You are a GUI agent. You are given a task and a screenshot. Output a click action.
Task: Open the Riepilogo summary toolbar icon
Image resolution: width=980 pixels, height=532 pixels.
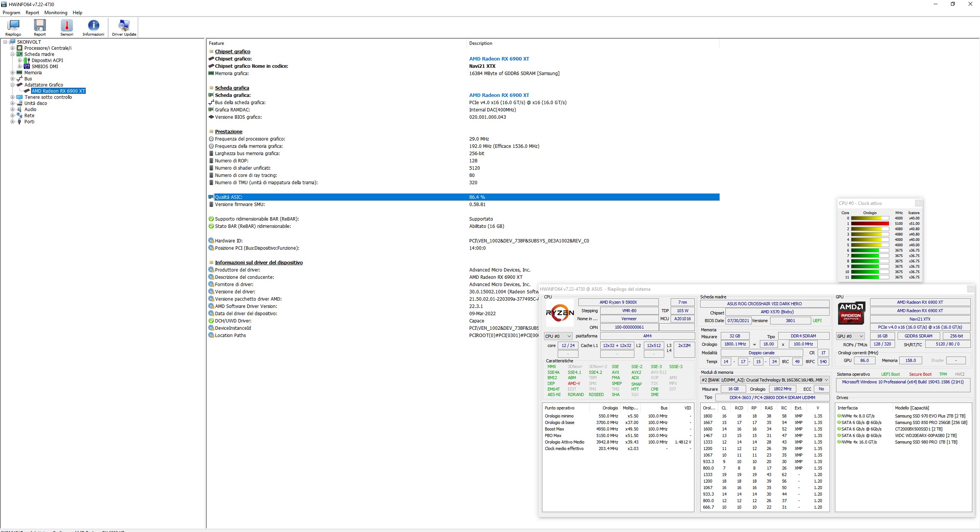click(x=13, y=25)
